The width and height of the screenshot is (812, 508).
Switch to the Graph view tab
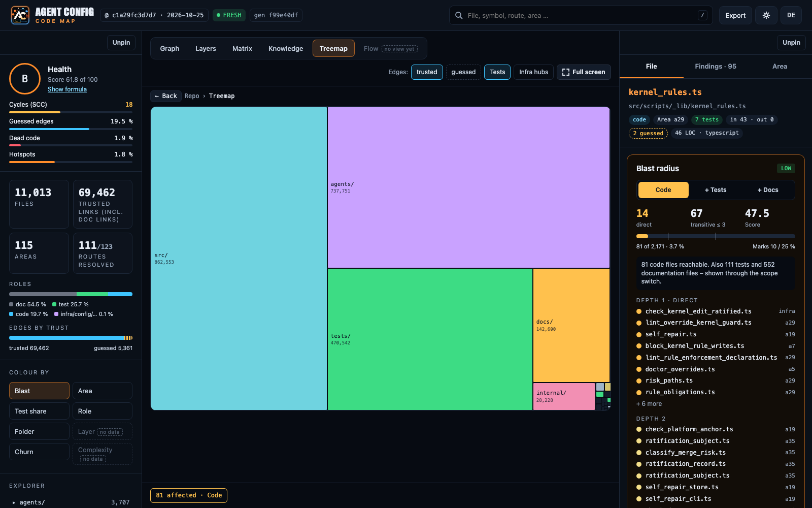coord(170,49)
